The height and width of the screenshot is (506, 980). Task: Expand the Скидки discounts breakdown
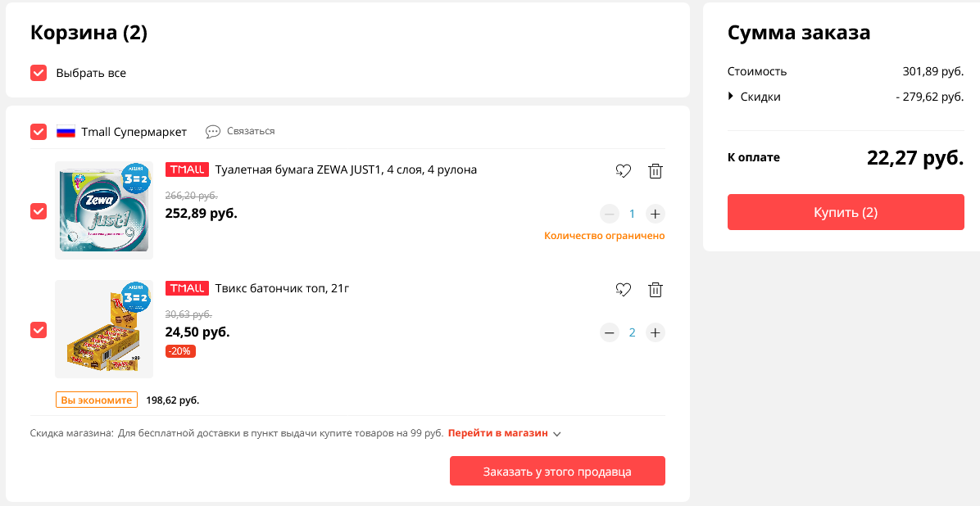pos(731,97)
